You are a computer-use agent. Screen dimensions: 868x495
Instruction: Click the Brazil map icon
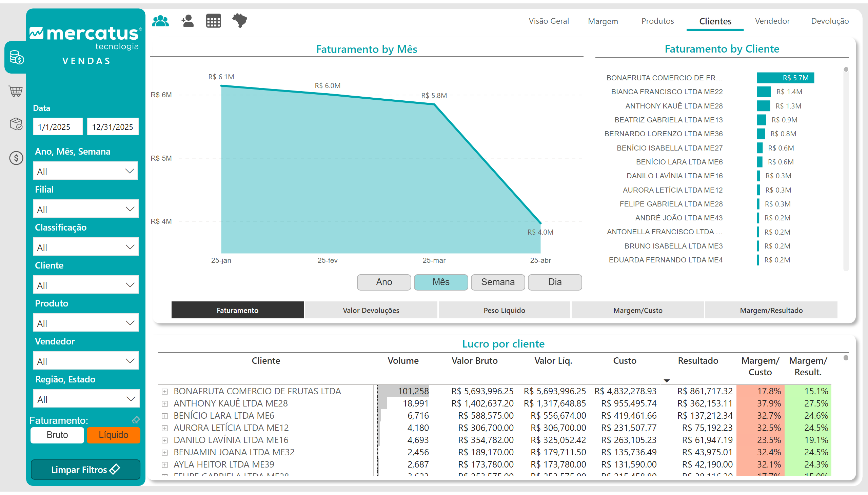240,20
